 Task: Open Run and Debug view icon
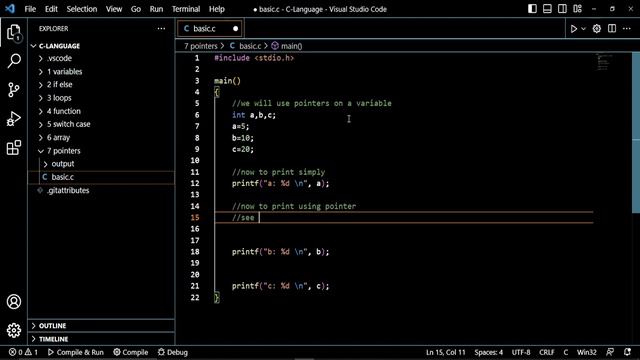click(14, 119)
